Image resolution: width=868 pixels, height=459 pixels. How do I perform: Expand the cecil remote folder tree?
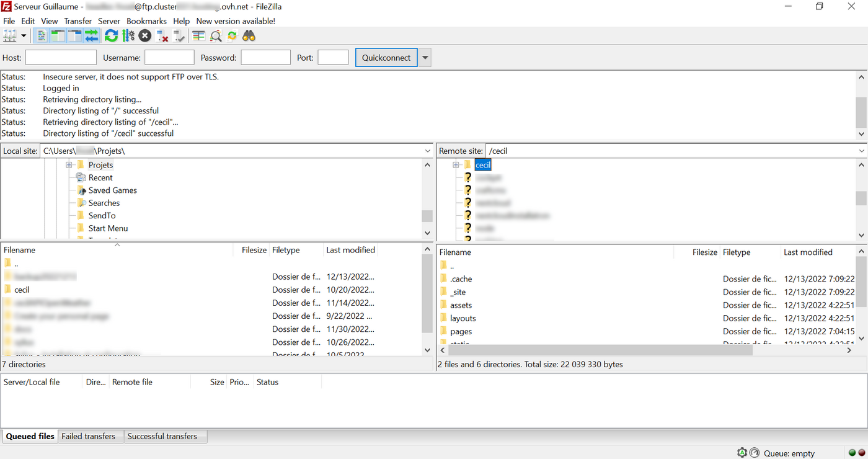[456, 164]
